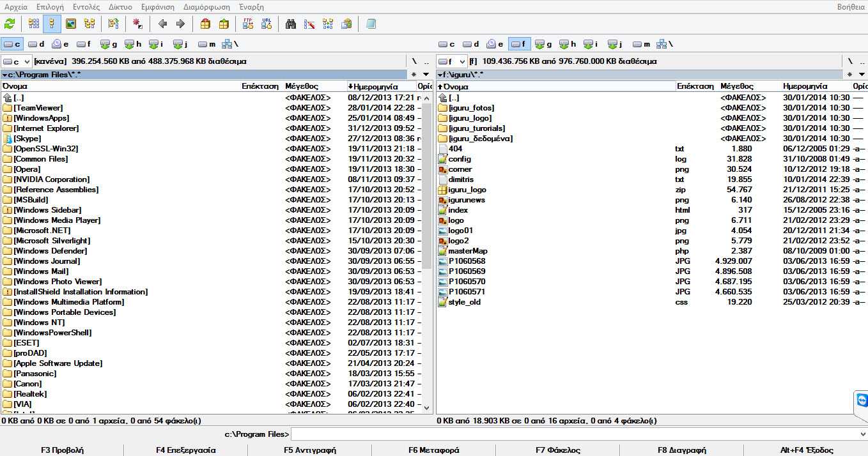Open right panel directory history arrow
The image size is (868, 456).
861,75
